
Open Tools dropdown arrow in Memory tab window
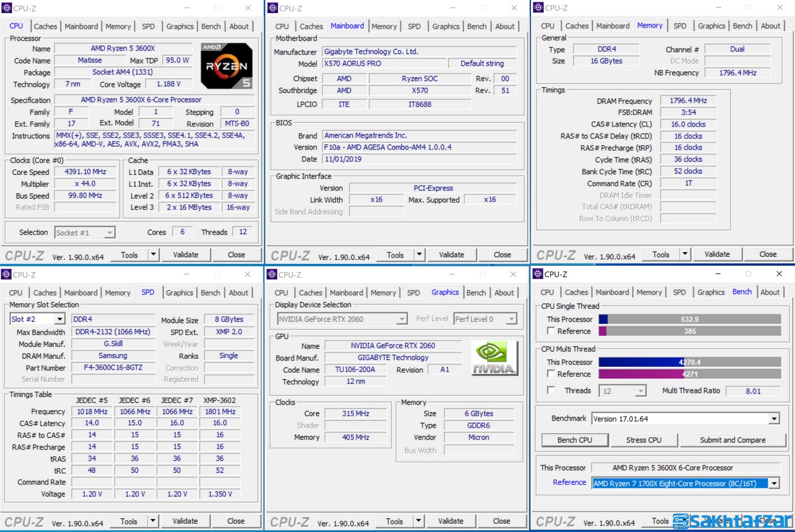685,254
